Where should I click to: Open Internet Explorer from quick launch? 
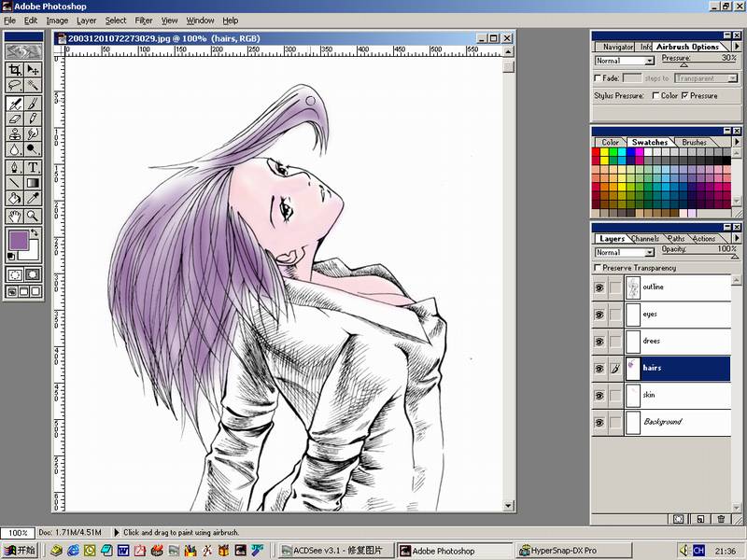(73, 551)
